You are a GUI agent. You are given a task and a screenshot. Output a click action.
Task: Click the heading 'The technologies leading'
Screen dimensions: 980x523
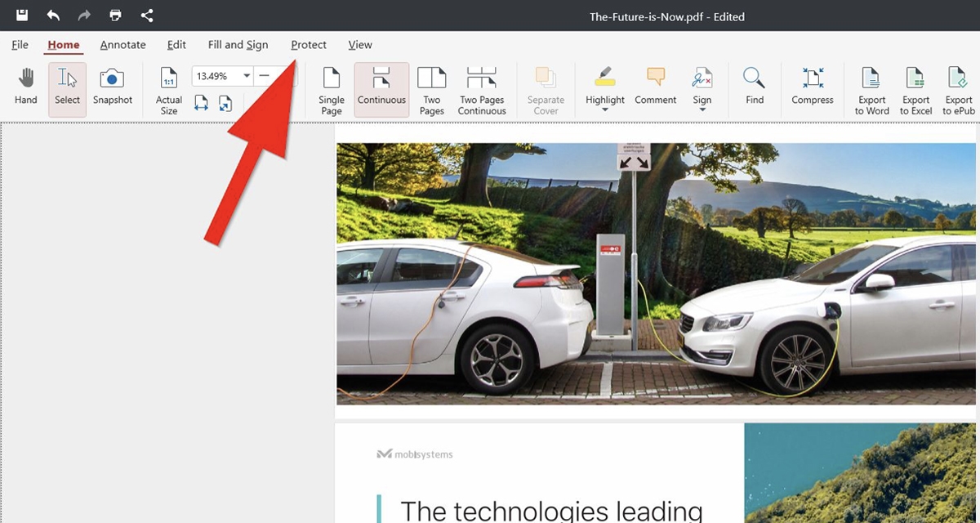click(551, 511)
